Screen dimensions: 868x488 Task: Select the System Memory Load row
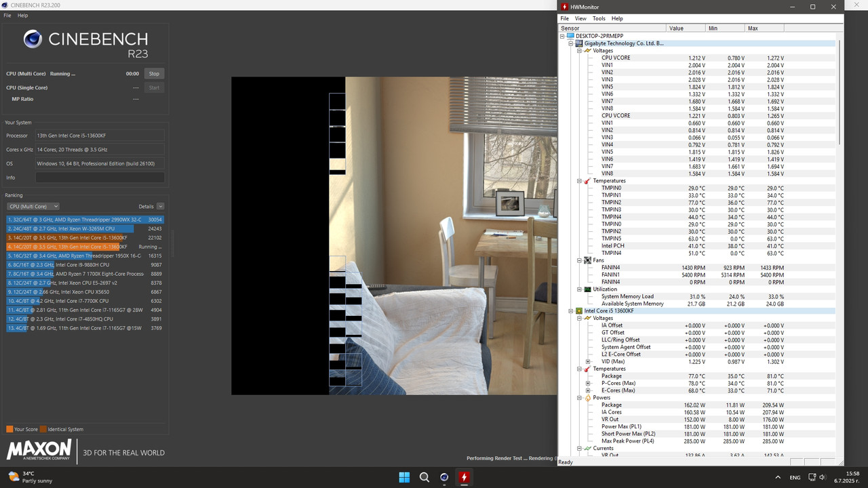pyautogui.click(x=697, y=297)
